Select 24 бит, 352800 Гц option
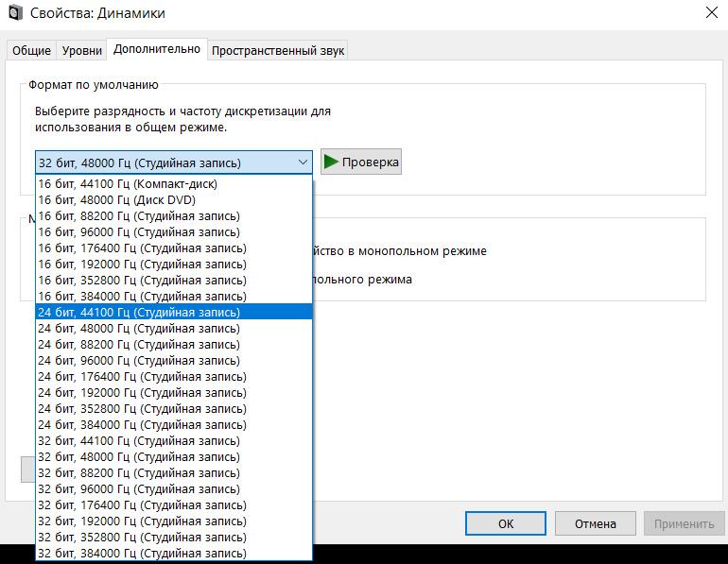 click(174, 409)
